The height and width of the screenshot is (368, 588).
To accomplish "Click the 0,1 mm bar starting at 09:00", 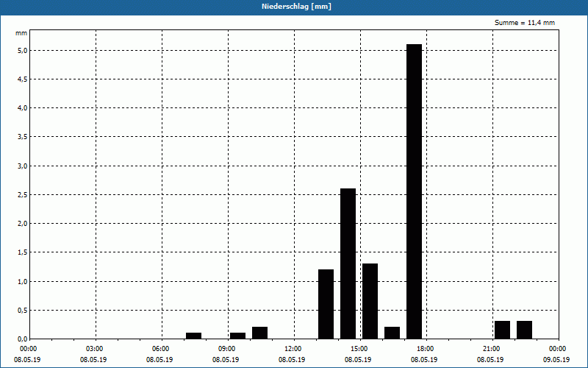I will point(237,336).
